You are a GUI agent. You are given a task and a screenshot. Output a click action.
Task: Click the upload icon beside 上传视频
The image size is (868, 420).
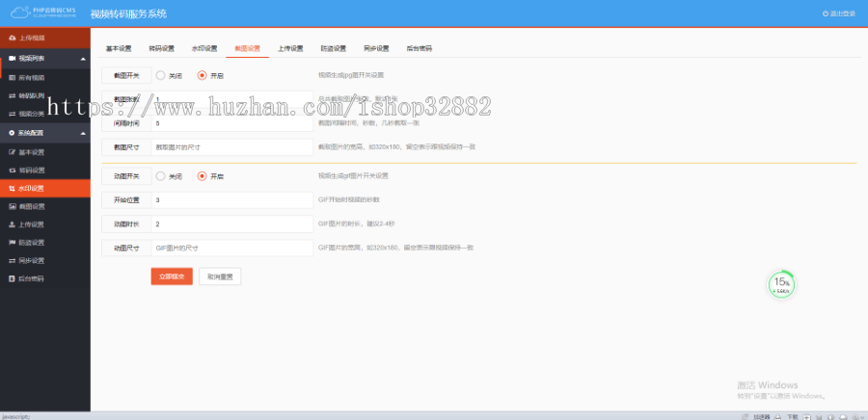coord(13,38)
